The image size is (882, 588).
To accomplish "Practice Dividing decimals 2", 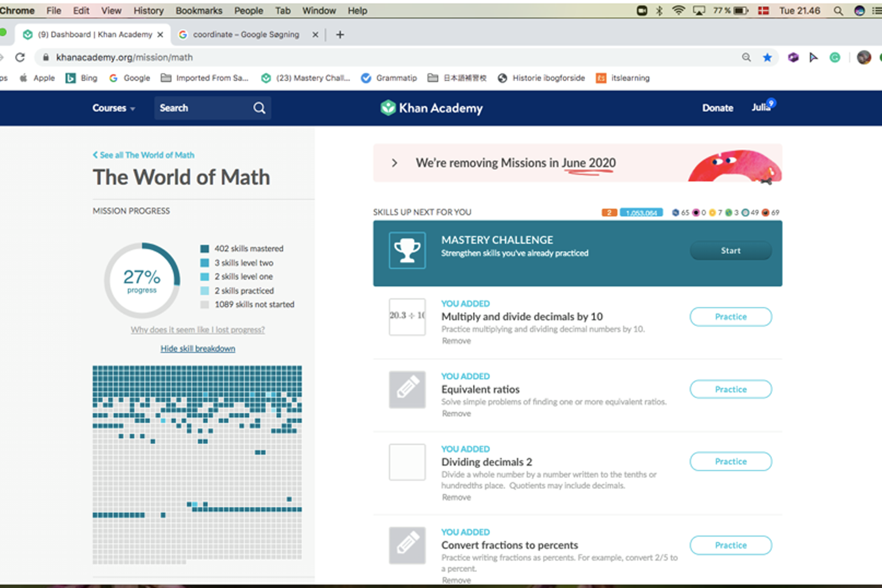I will click(731, 461).
